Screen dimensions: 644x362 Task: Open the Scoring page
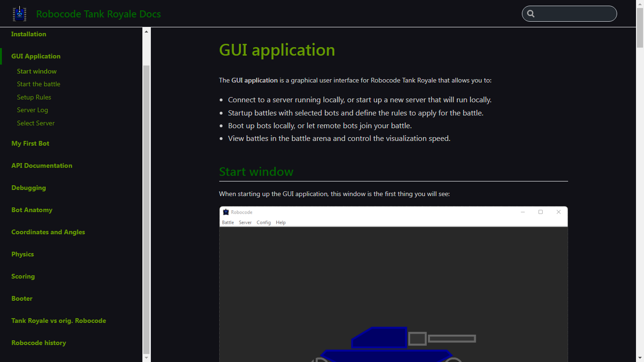coord(23,276)
